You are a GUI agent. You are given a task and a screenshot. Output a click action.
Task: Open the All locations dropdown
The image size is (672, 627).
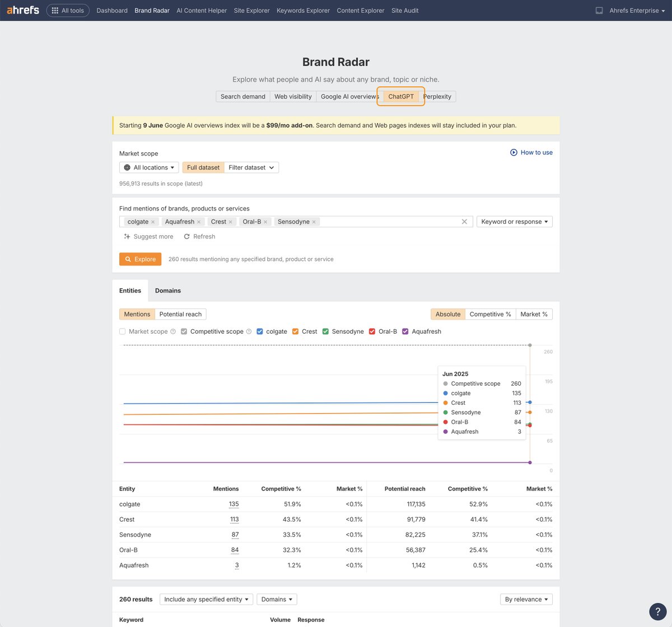coord(149,167)
